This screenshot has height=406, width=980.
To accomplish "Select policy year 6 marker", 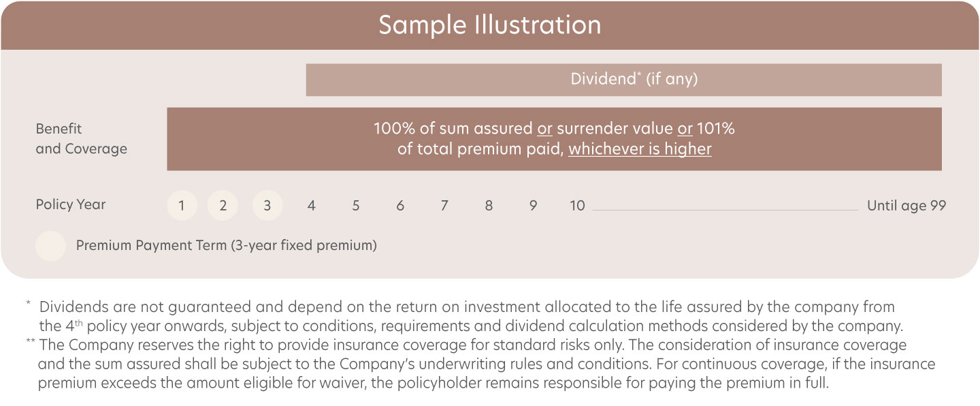I will [400, 206].
